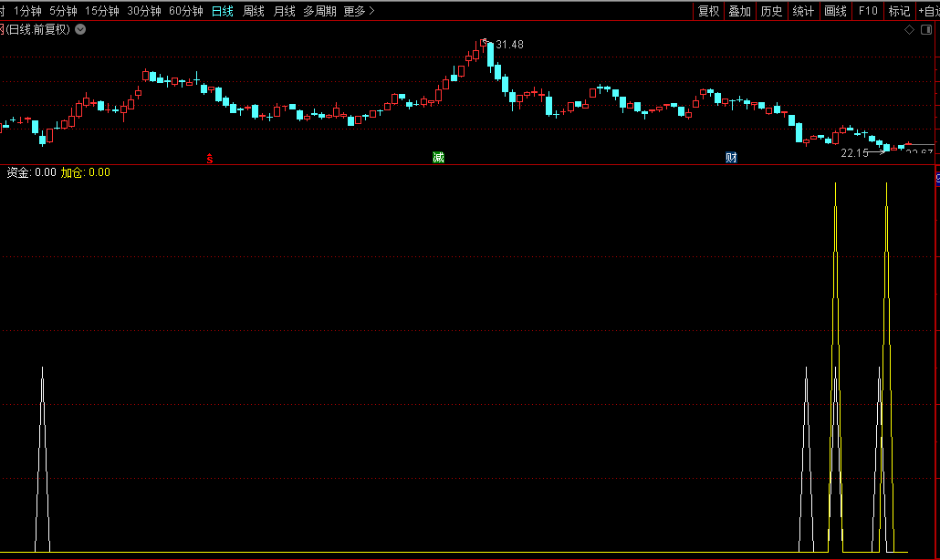Open the 多周期 multi-period view

(319, 11)
